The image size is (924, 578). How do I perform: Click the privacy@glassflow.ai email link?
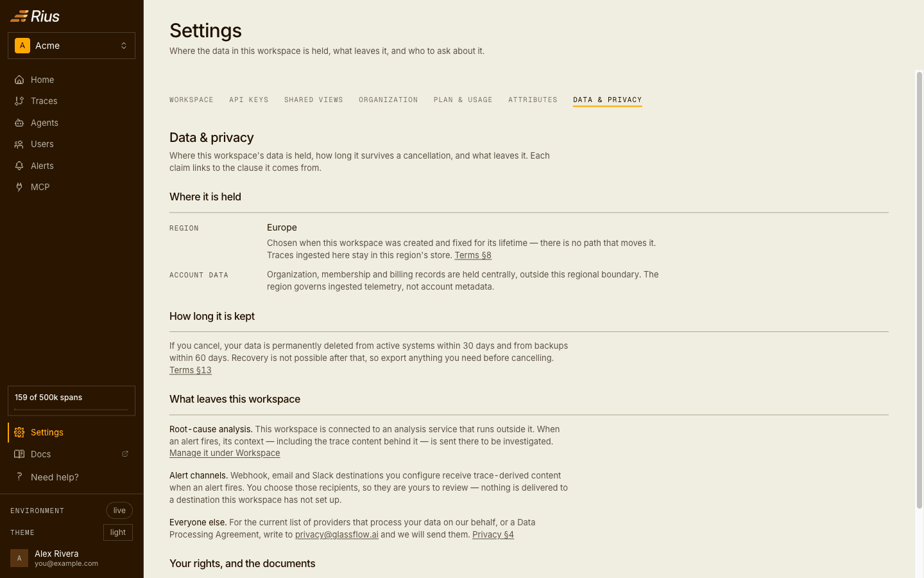tap(337, 534)
